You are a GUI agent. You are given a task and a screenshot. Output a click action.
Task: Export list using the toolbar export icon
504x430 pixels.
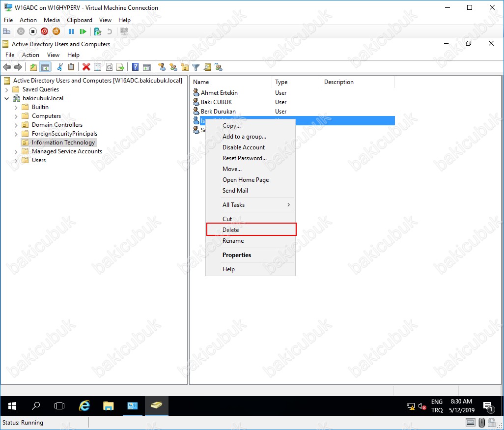(x=120, y=67)
